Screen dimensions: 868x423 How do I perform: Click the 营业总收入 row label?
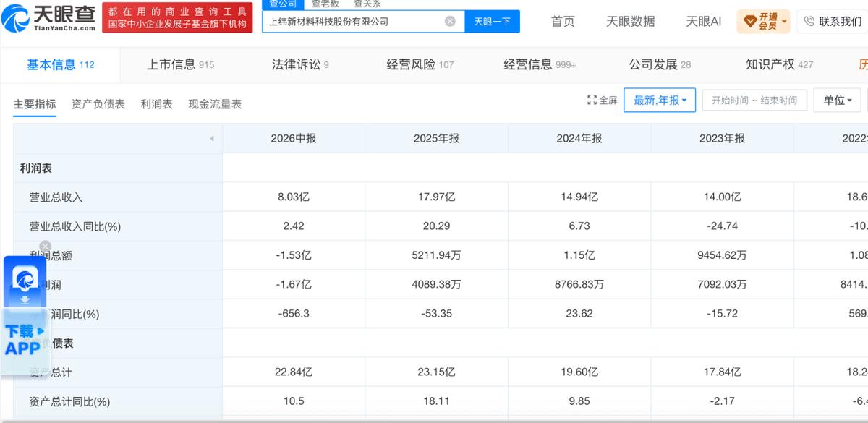[x=56, y=197]
